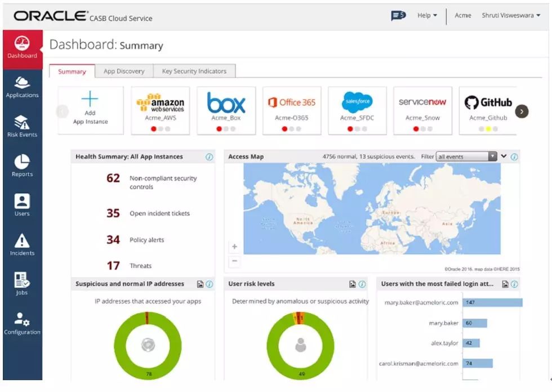
Task: Open 34 Policy alerts
Action: (x=136, y=240)
